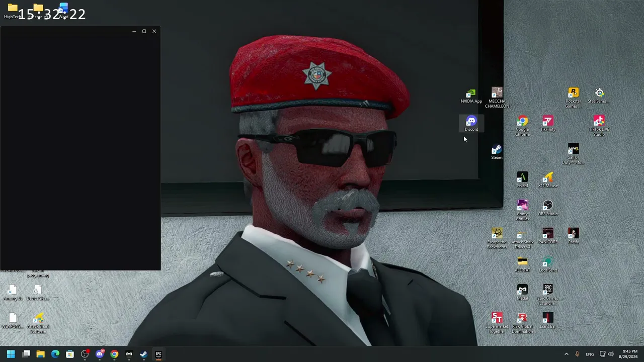
Task: Show hidden system tray icons
Action: coord(566,354)
